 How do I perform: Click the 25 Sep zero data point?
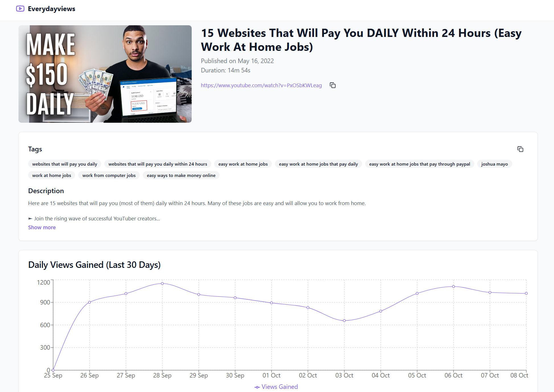pyautogui.click(x=53, y=370)
